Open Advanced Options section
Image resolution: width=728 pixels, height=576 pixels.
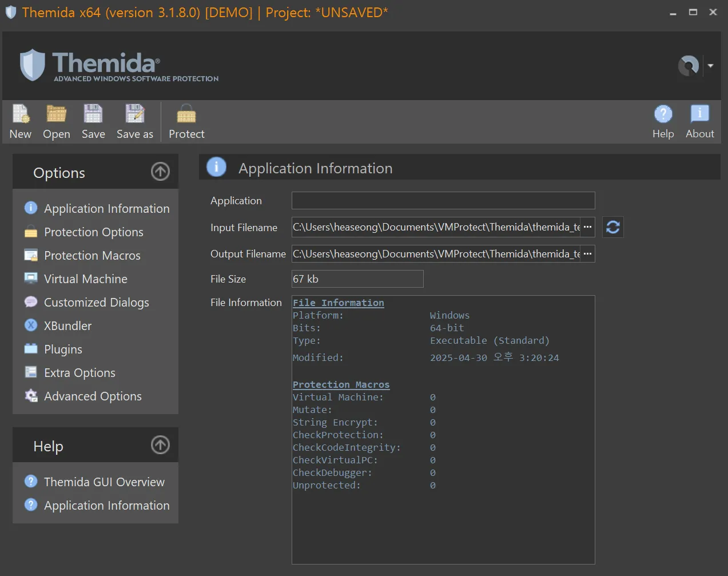tap(83, 396)
